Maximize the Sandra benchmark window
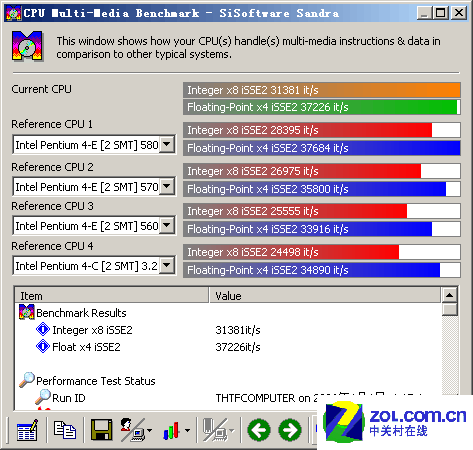This screenshot has width=473, height=450. click(440, 13)
